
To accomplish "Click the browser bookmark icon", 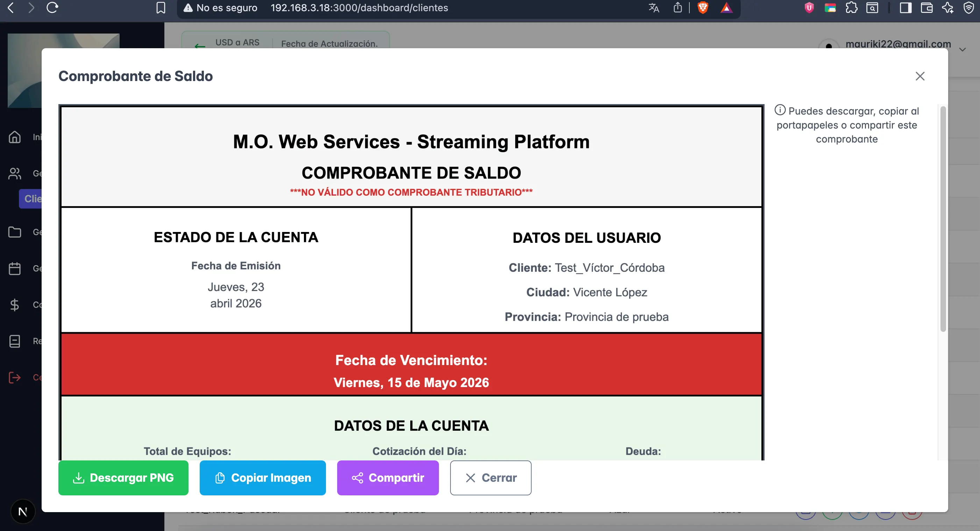I will tap(161, 8).
